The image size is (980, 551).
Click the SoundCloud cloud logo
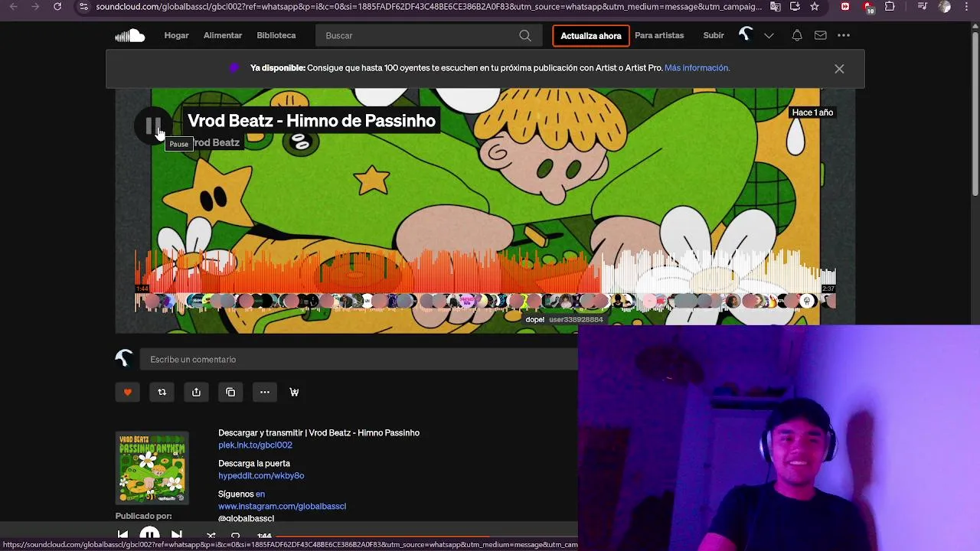pos(130,35)
